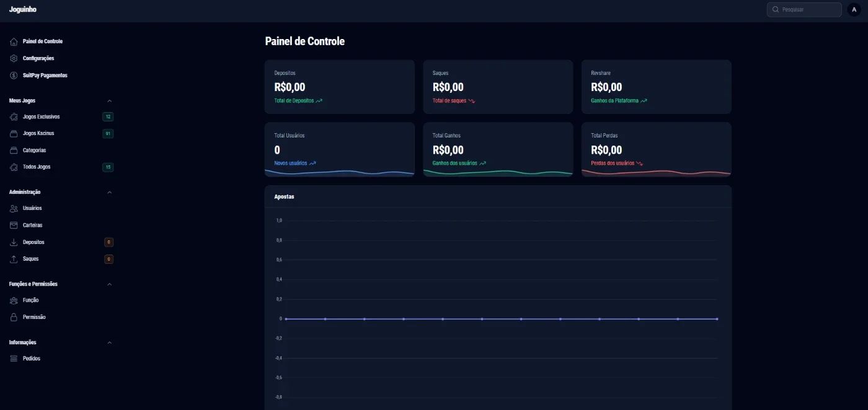Click the Jogos Exclusivos puzzle icon
This screenshot has height=410, width=868.
(14, 116)
